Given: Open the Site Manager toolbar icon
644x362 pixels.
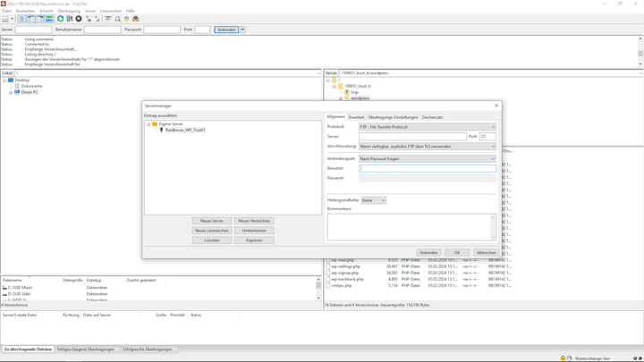Looking at the screenshot, I should 5,19.
